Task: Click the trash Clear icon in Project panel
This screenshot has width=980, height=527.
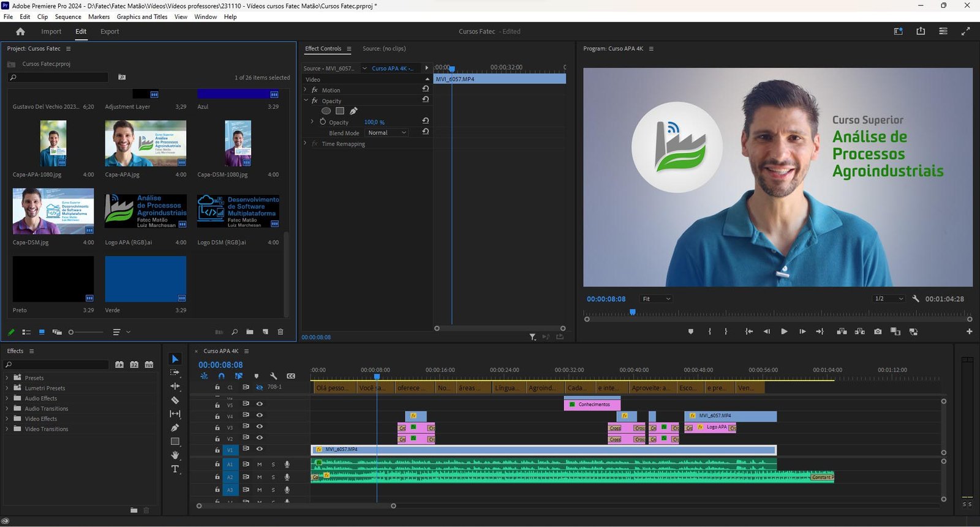Action: click(281, 332)
